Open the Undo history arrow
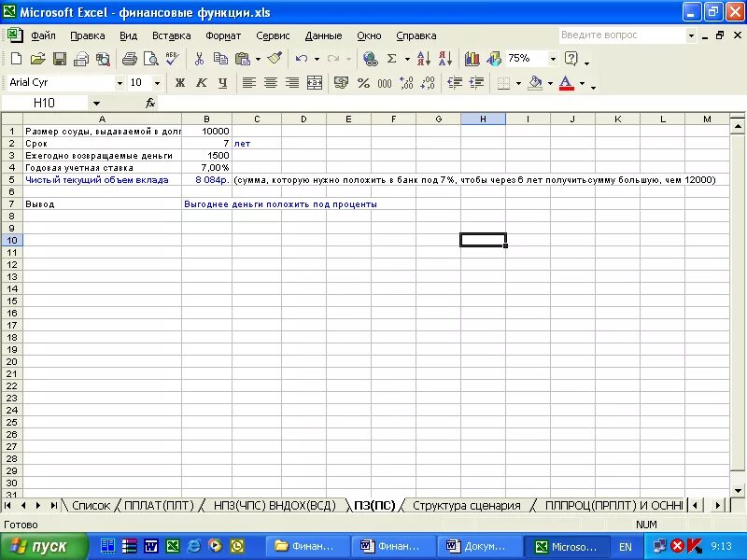This screenshot has height=560, width=747. (317, 59)
